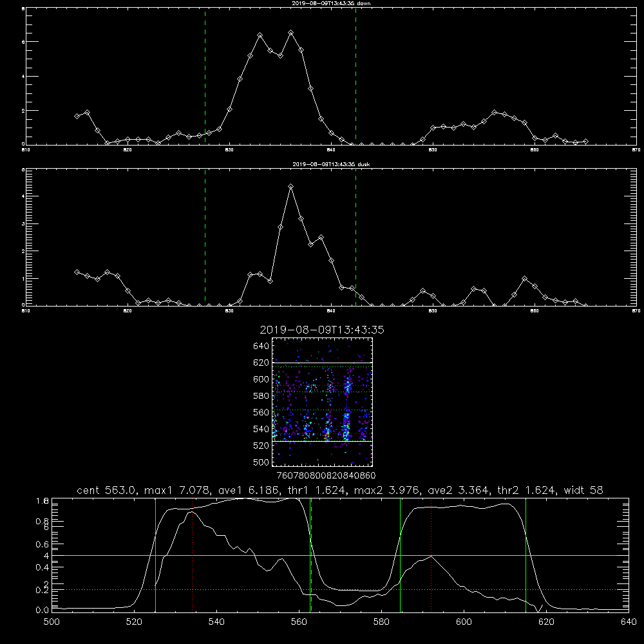Viewport: 644px width, 644px height.
Task: Click the 640 label on spectrogram y-axis
Action: [261, 346]
